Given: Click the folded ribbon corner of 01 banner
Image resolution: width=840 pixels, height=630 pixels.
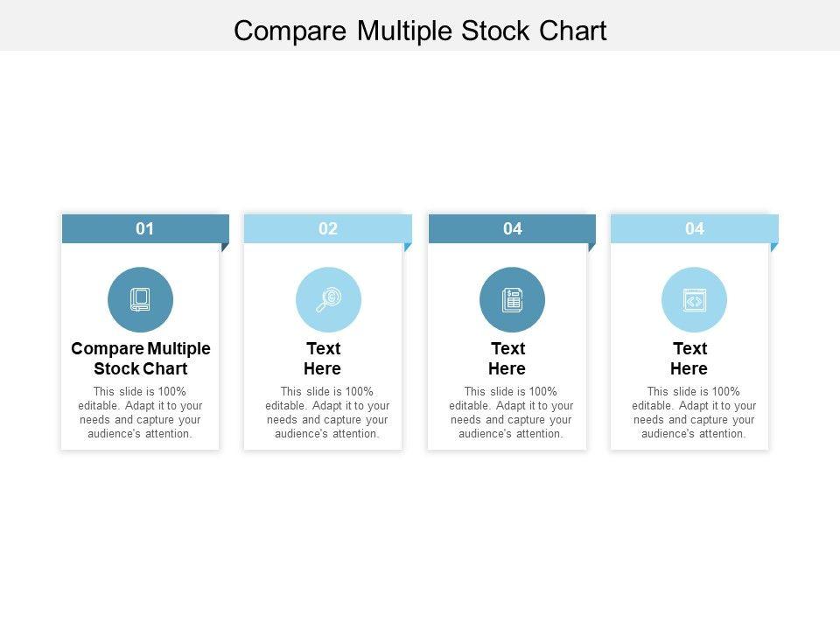Looking at the screenshot, I should pyautogui.click(x=225, y=247).
